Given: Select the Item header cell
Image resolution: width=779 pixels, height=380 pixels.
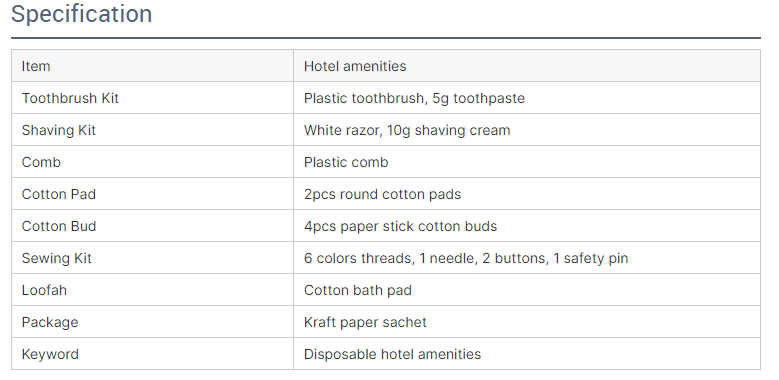Looking at the screenshot, I should click(x=153, y=66).
